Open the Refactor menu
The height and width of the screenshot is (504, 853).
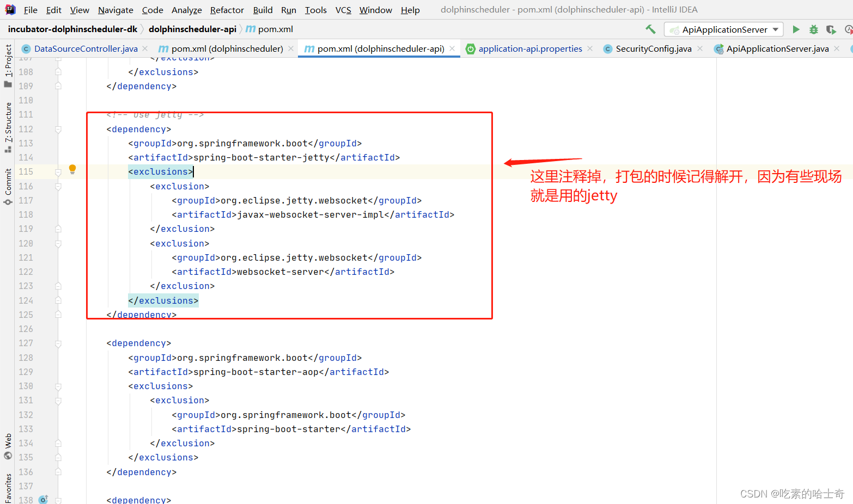(x=227, y=10)
